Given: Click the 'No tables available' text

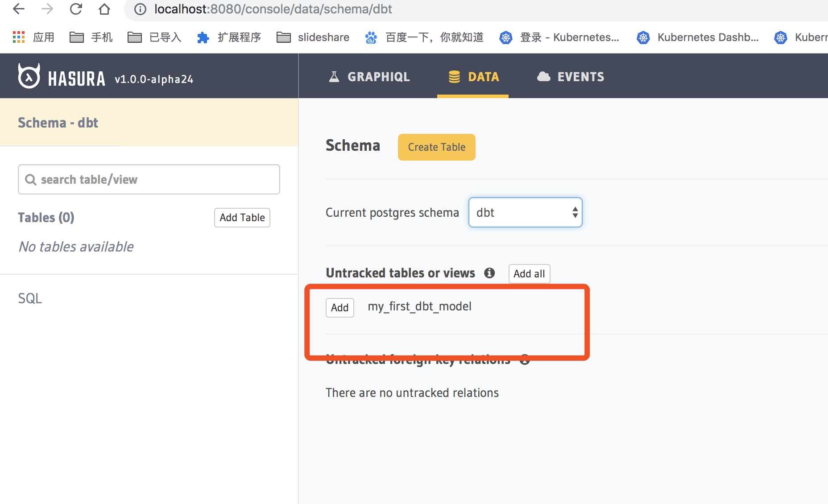Looking at the screenshot, I should click(x=76, y=247).
